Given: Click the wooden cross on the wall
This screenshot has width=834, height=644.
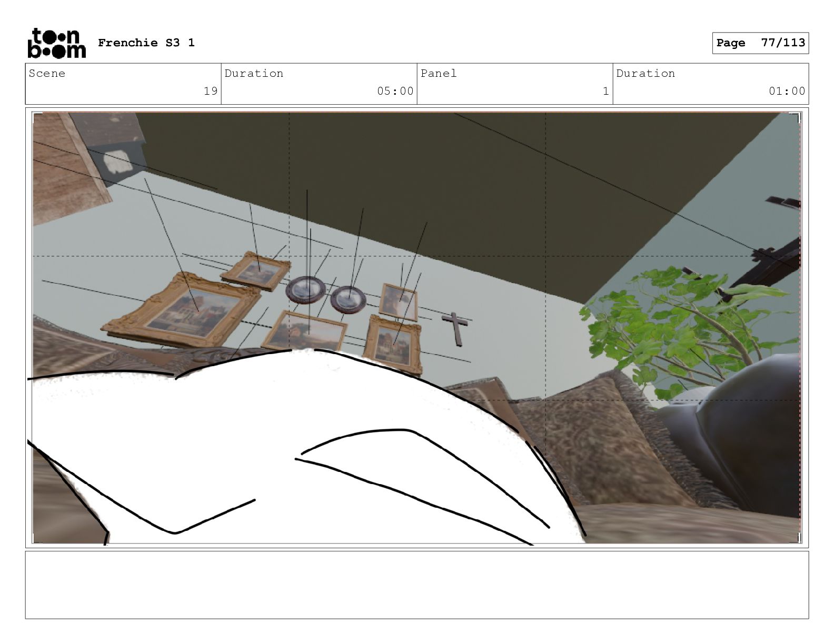Looking at the screenshot, I should (455, 329).
